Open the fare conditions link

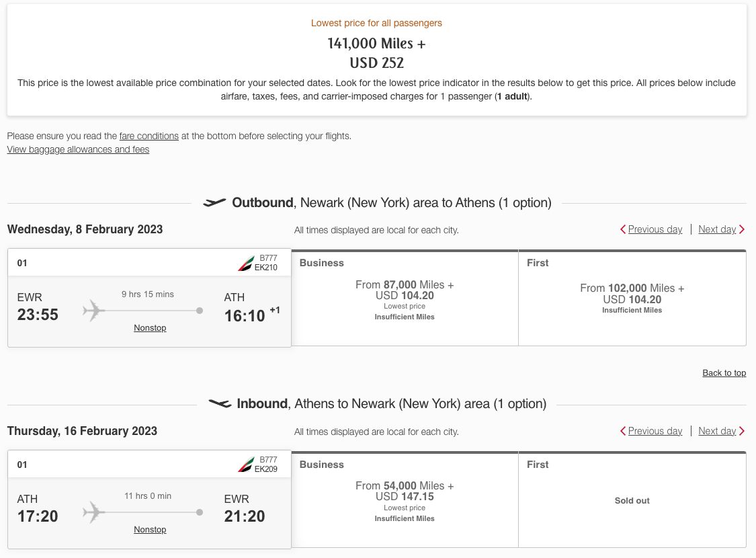pyautogui.click(x=149, y=136)
